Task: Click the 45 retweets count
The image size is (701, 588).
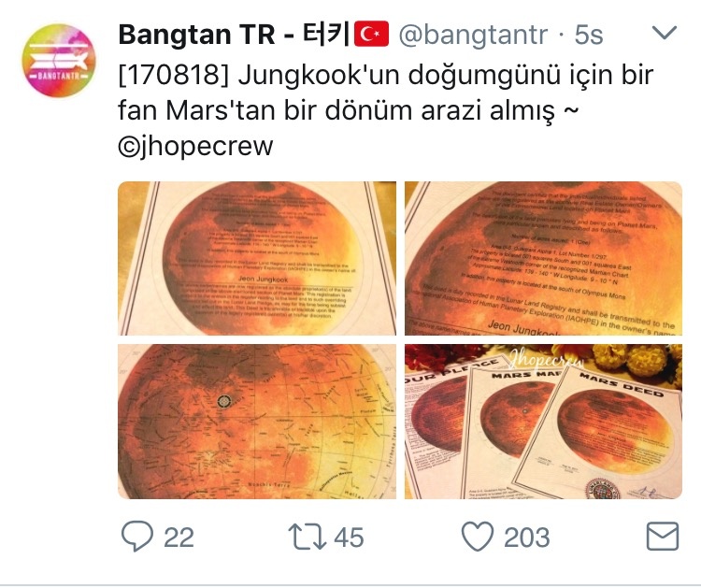Action: [349, 537]
